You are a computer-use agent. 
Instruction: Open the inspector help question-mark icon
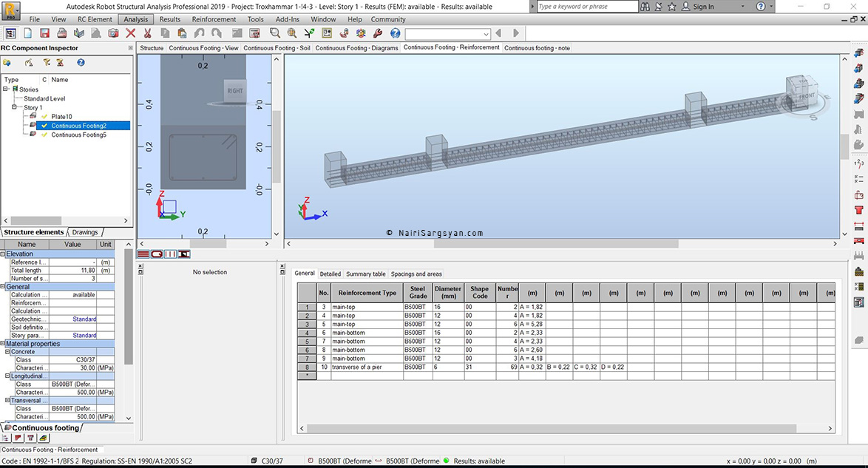[81, 63]
